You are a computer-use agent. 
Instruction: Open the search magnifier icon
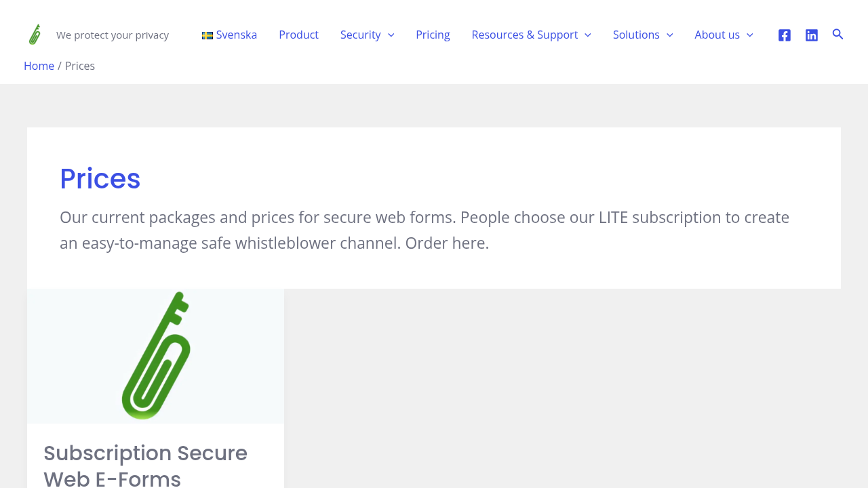pyautogui.click(x=838, y=34)
